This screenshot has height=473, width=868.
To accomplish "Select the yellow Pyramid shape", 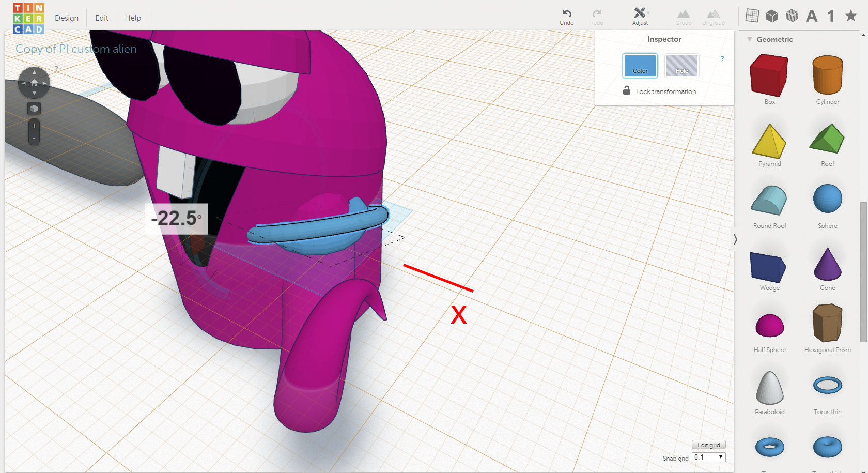I will point(769,141).
